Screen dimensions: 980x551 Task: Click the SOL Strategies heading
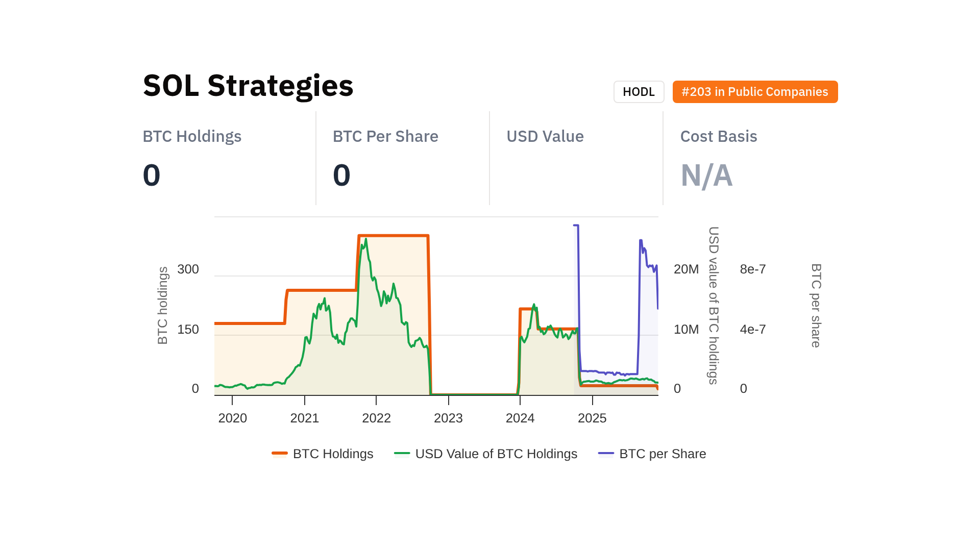(x=248, y=85)
